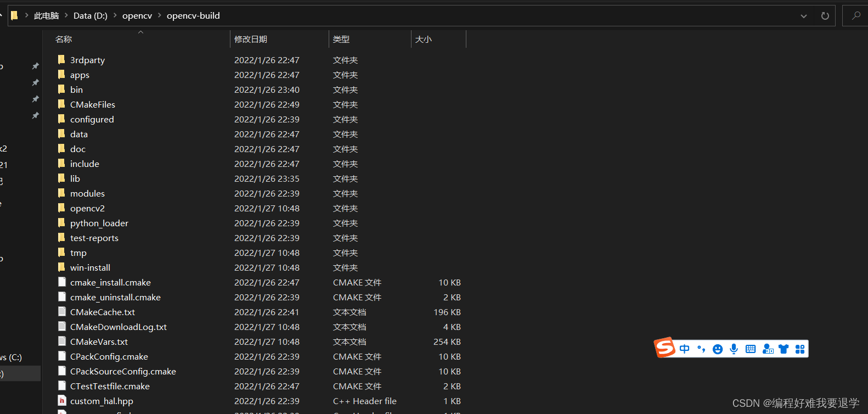Click the address bar folder icon
This screenshot has height=414, width=868.
click(x=14, y=15)
